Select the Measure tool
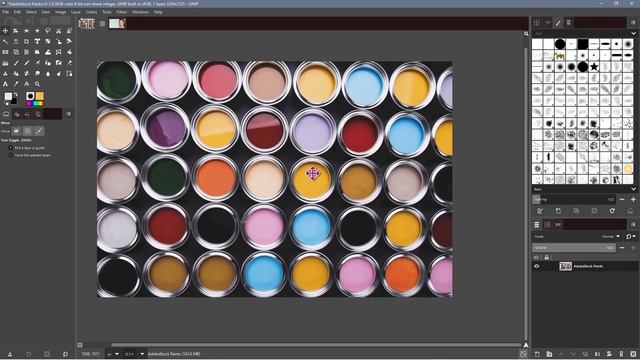 pos(27,84)
